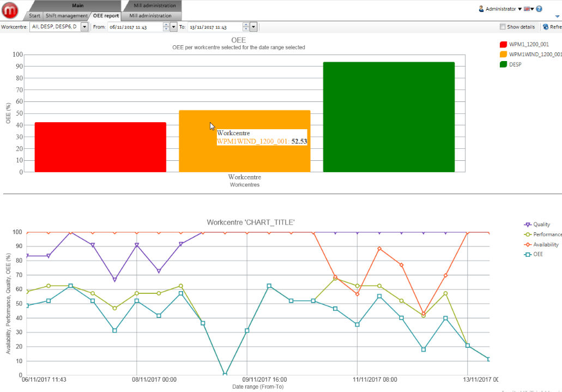Viewport: 562px width, 392px height.
Task: Open the From date picker dropdown
Action: click(174, 27)
